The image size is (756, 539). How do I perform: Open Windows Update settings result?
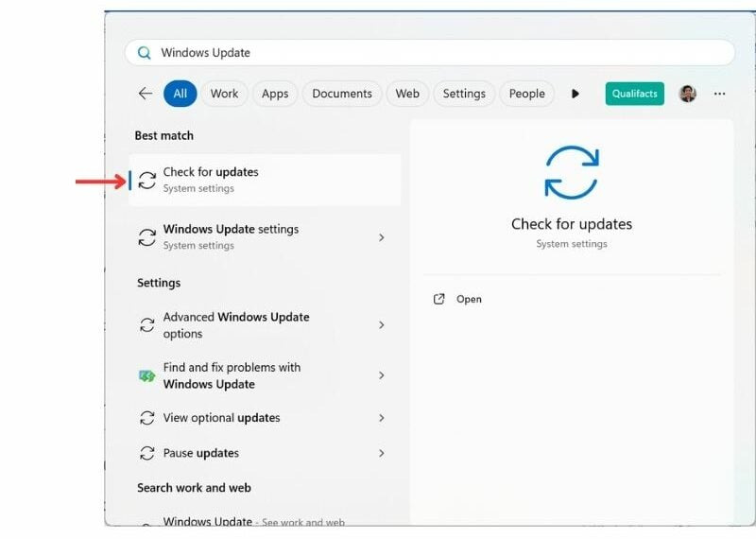pyautogui.click(x=265, y=237)
